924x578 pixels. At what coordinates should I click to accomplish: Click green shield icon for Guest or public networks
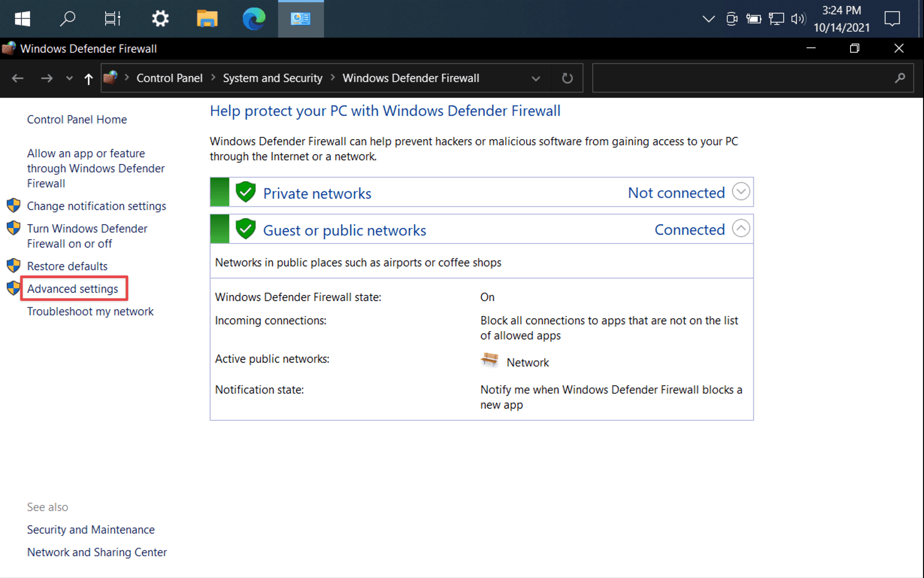tap(245, 229)
